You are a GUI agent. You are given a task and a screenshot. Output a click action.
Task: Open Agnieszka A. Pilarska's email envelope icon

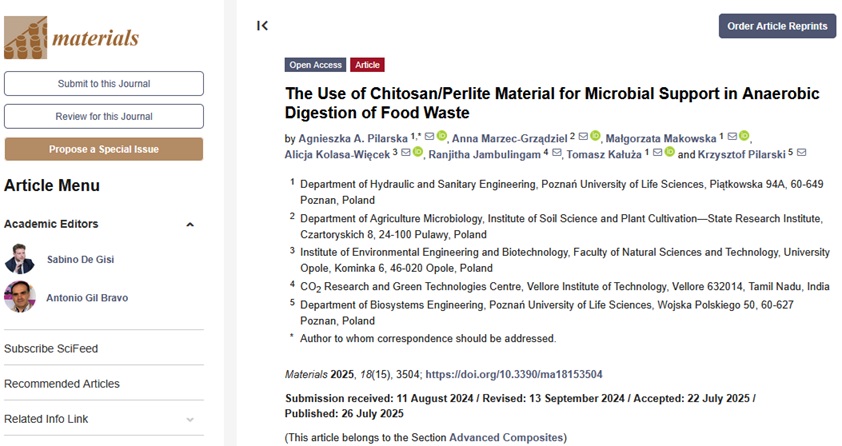pyautogui.click(x=430, y=136)
